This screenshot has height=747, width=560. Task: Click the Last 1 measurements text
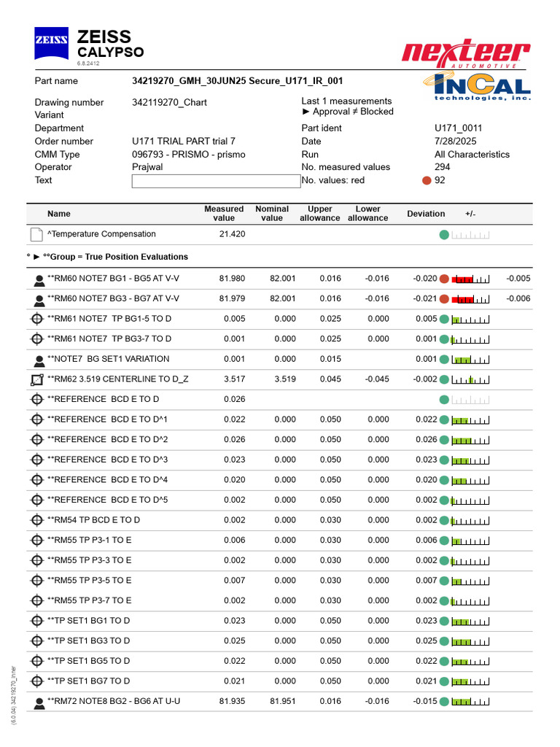[346, 101]
